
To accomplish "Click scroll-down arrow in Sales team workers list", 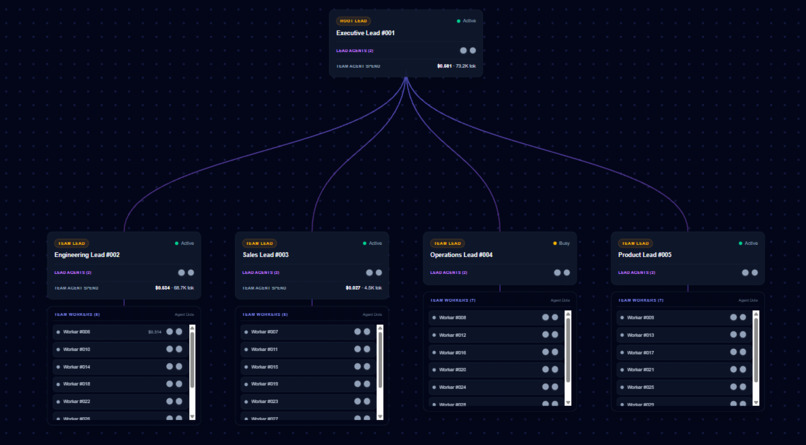I will pyautogui.click(x=380, y=417).
